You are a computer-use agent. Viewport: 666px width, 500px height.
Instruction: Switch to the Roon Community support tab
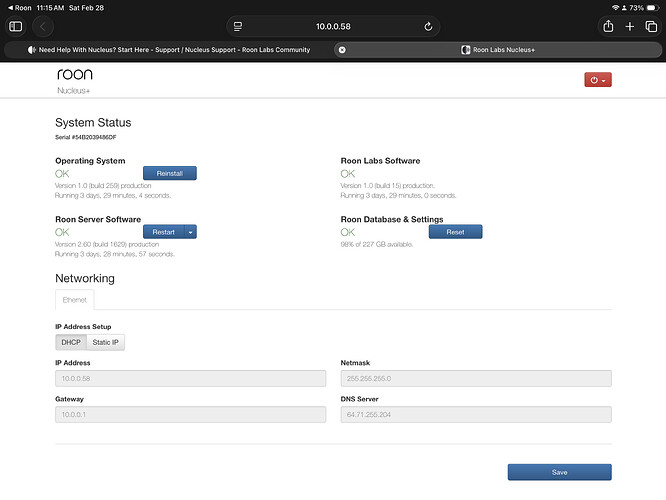(170, 49)
